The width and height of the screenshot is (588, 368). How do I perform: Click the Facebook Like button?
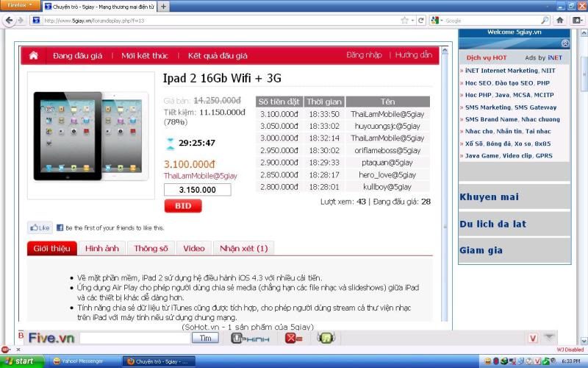coord(40,228)
